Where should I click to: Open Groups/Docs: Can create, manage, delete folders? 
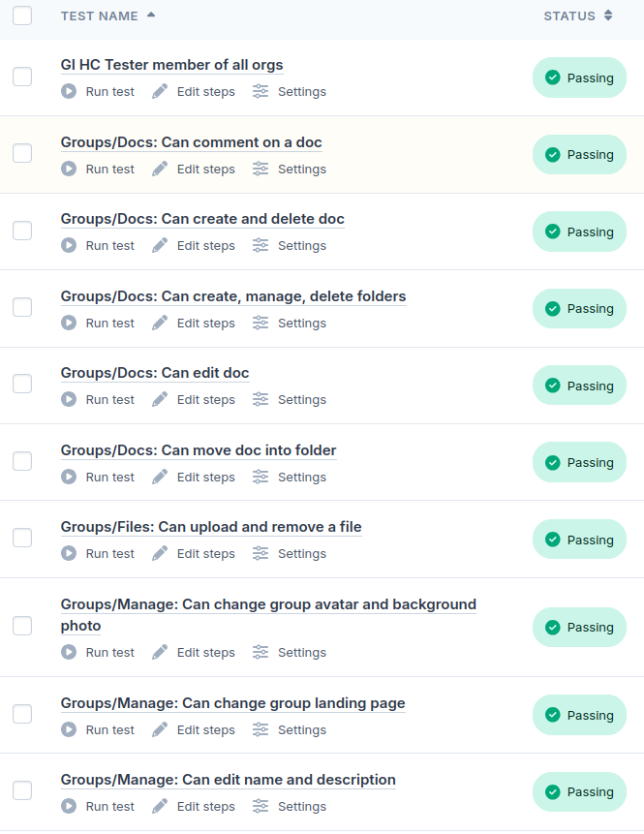click(x=233, y=296)
